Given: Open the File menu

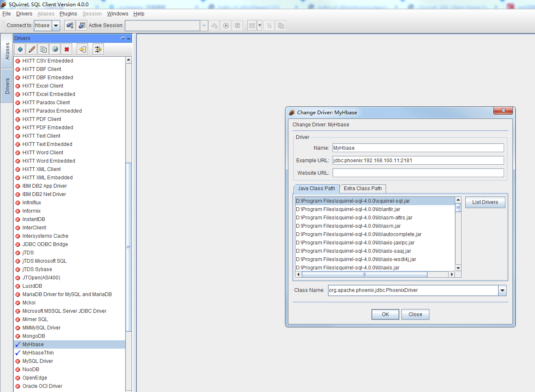Looking at the screenshot, I should pos(6,14).
